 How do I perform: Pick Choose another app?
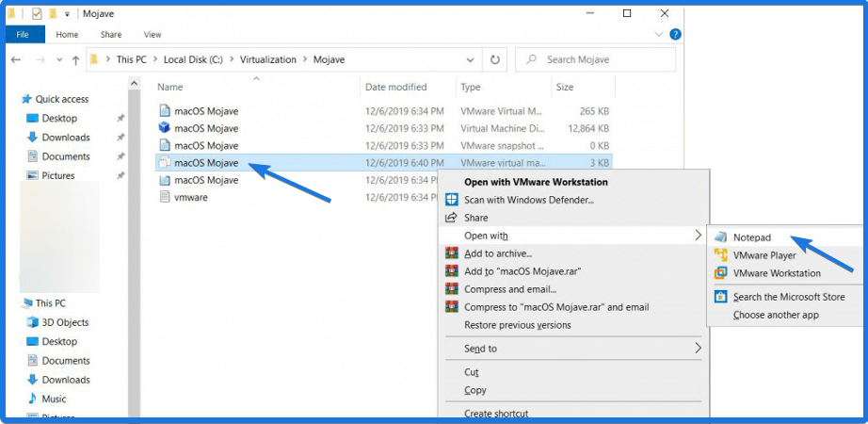(x=776, y=315)
